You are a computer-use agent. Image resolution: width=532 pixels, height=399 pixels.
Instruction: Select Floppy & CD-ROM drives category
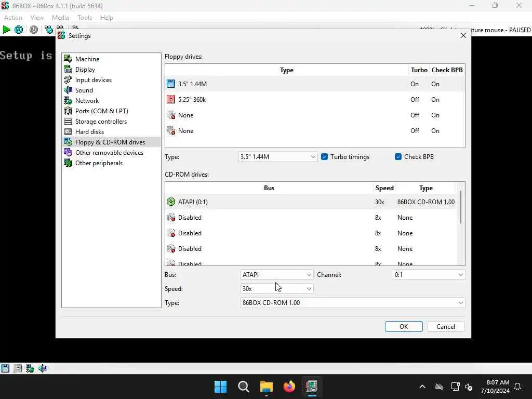click(111, 142)
